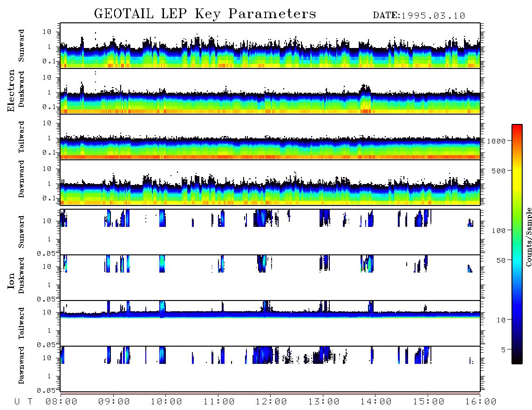Select the Electron 'Tailward' panel label
This screenshot has height=410, width=532.
click(x=21, y=137)
